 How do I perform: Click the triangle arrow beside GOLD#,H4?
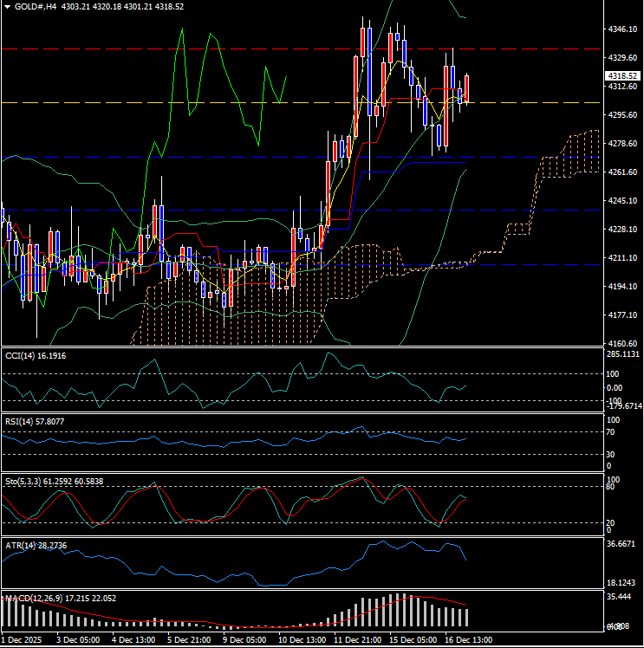8,6
